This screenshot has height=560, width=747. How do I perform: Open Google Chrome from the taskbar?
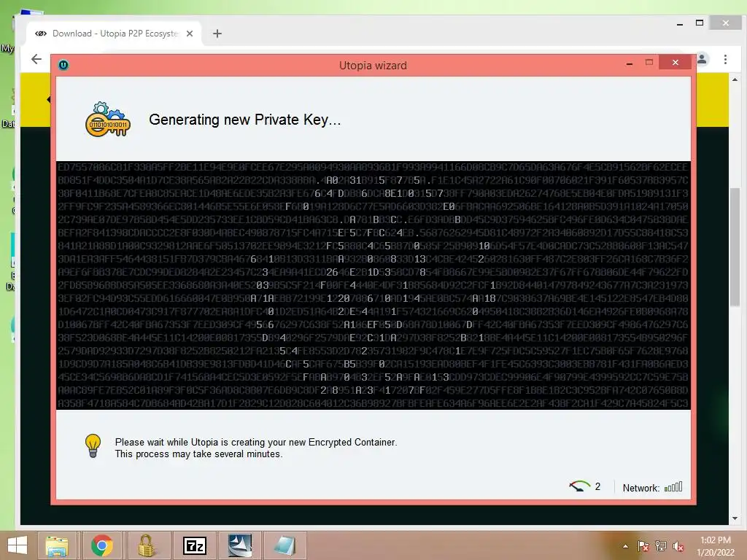click(102, 545)
